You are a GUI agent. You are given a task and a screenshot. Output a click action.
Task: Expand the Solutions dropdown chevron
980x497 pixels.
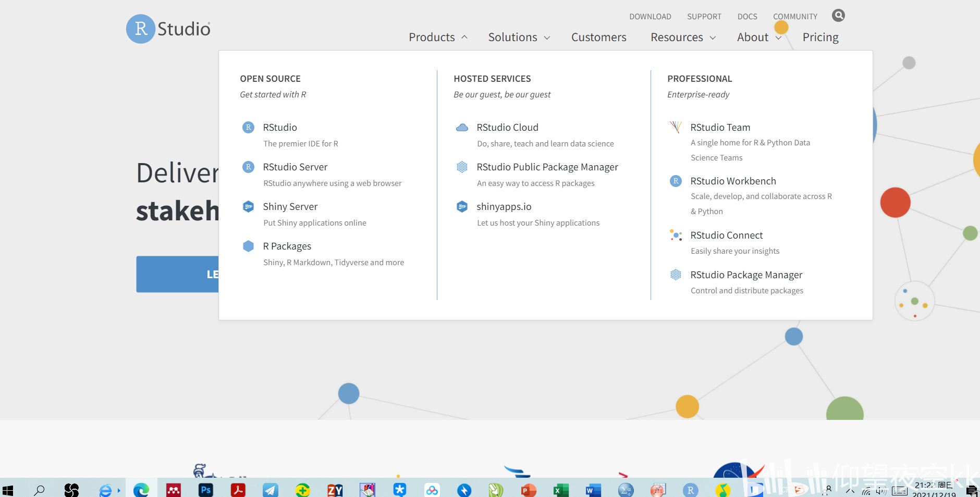tap(547, 38)
